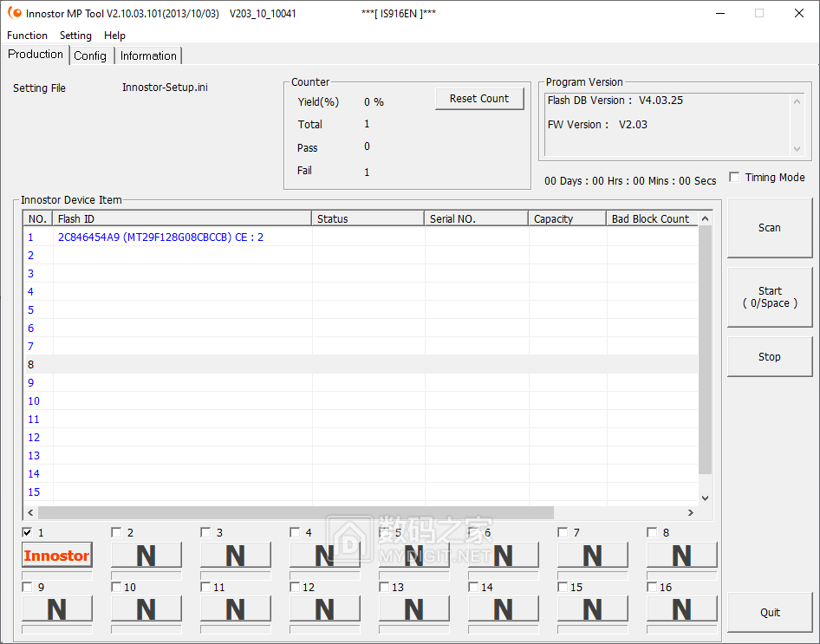Screen dimensions: 820x644
Task: Click the N device icon for slot 3
Action: [236, 556]
